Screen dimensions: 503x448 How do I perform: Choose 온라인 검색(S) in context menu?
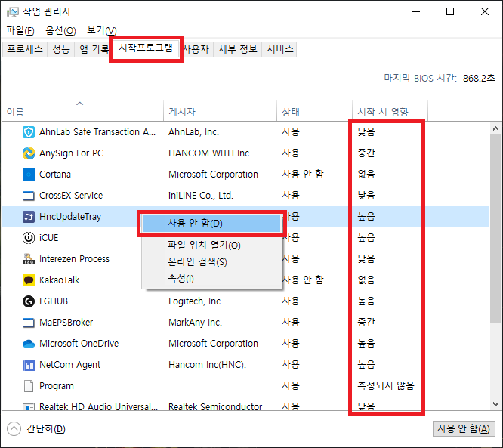211,262
